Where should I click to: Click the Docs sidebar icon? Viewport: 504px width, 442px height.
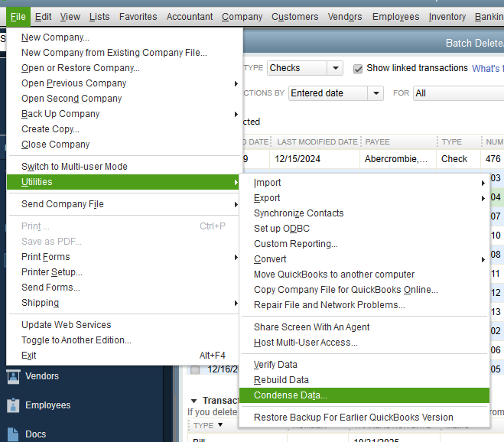pos(13,434)
